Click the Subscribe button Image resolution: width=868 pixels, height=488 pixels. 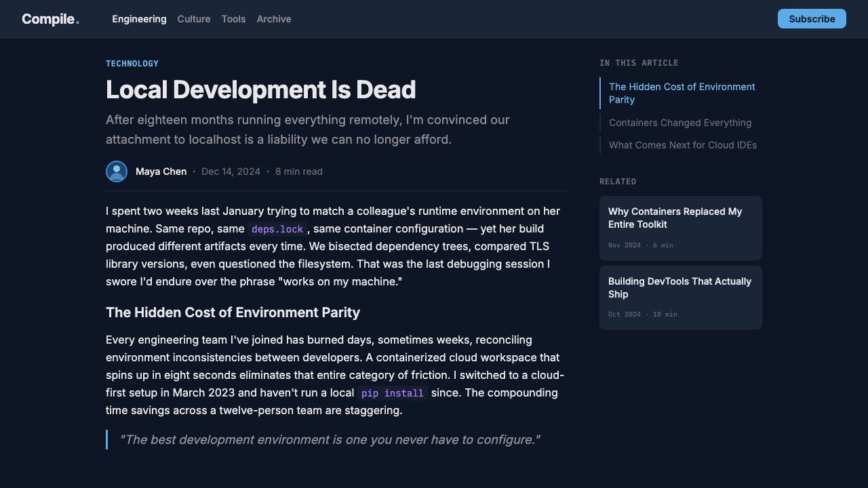click(812, 19)
